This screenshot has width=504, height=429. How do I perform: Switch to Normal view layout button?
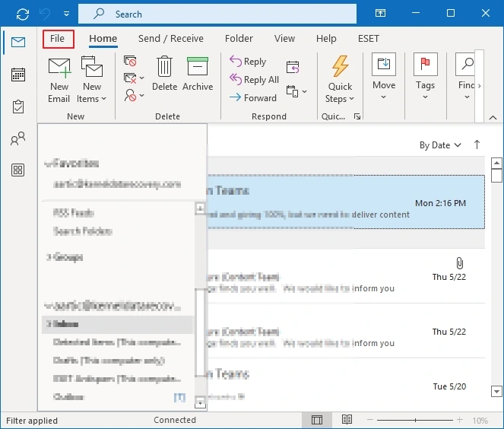coord(317,420)
